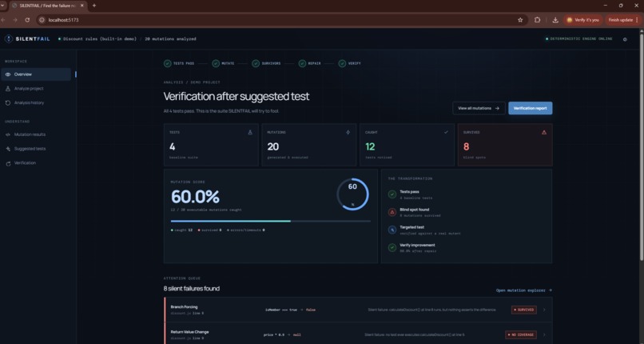Screen dimensions: 644x344
Task: Click the NO COVERAGE badge on Return Value Change
Action: tap(521, 334)
